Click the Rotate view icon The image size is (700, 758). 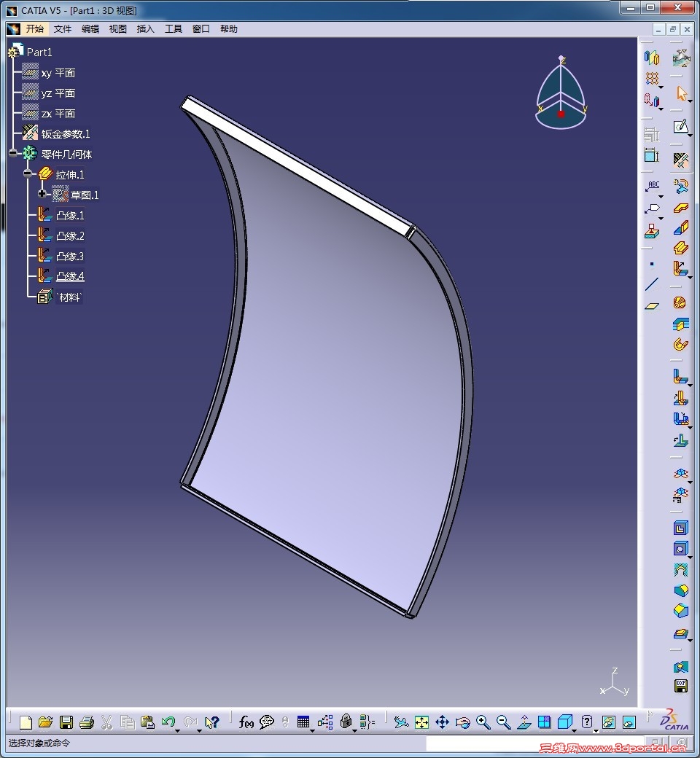click(462, 722)
